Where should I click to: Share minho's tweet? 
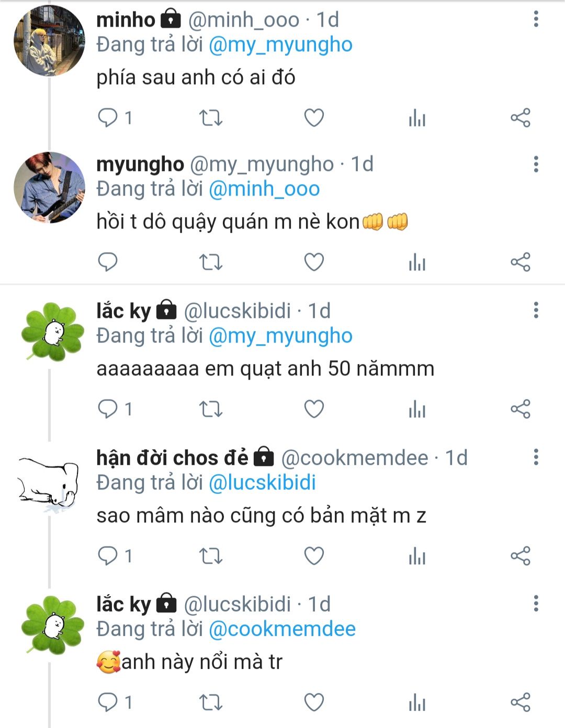(x=520, y=118)
